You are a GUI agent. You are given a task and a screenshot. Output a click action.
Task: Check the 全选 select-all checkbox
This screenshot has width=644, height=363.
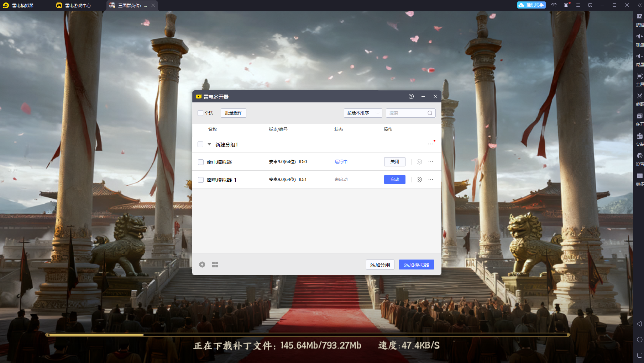coord(200,113)
